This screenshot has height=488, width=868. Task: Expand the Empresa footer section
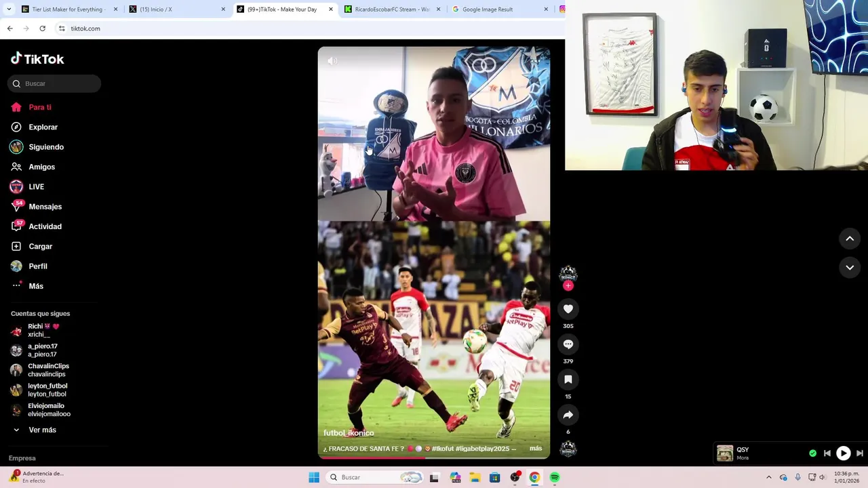[x=22, y=458]
